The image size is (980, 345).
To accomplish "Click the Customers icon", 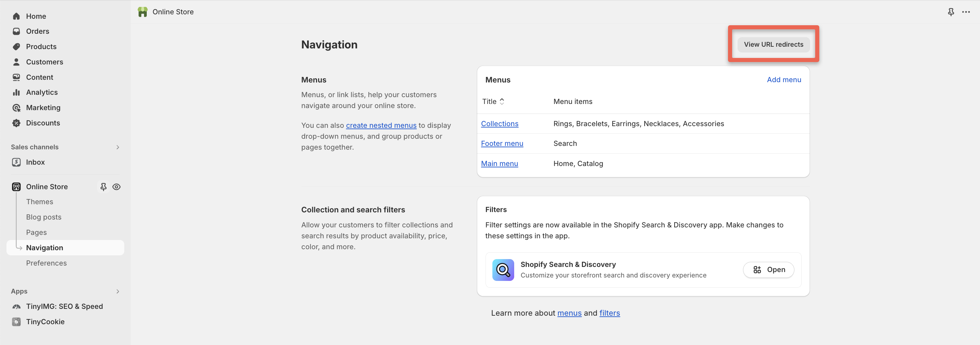I will click(16, 62).
